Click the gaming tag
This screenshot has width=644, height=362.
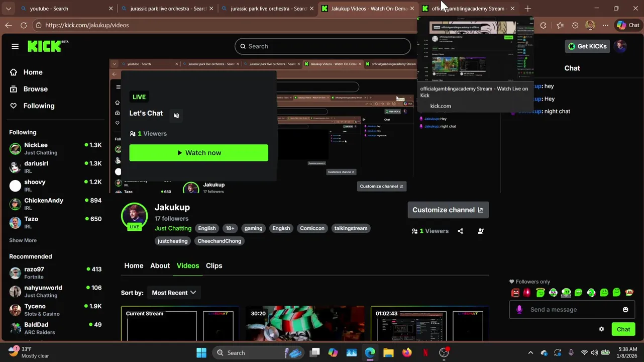pos(253,228)
